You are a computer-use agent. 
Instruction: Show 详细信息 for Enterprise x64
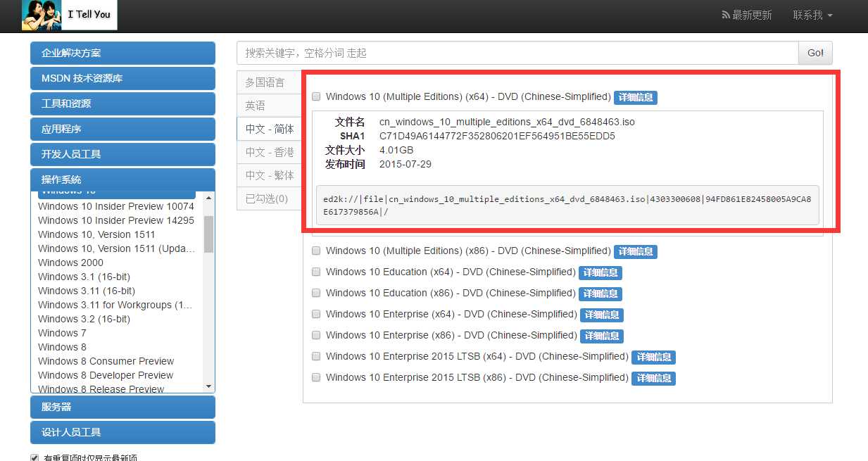tap(602, 315)
